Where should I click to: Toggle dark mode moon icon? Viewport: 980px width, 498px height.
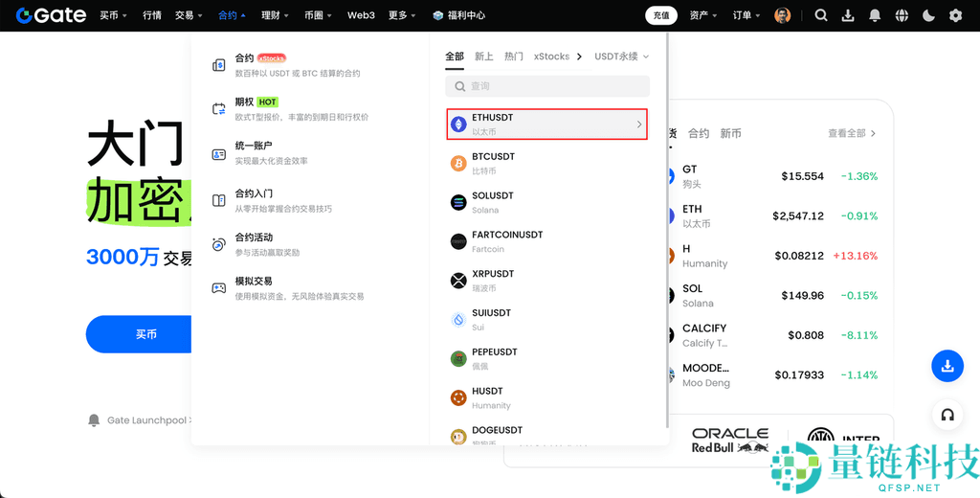(x=928, y=15)
